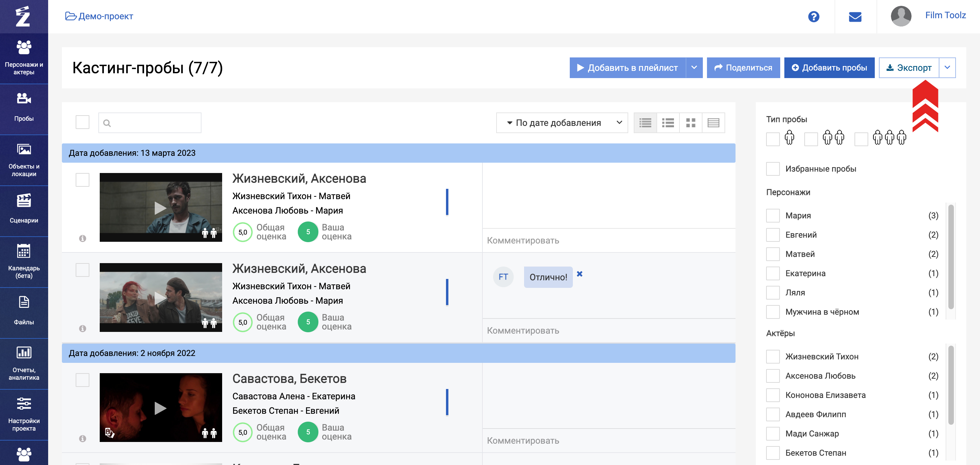Open the Демо-проект link

pos(99,17)
